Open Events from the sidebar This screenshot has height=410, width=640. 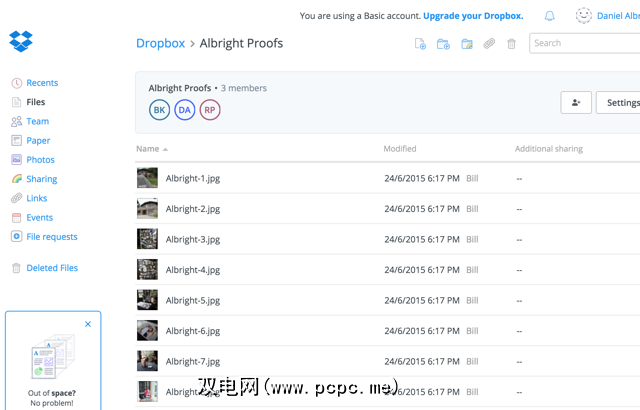[x=40, y=217]
